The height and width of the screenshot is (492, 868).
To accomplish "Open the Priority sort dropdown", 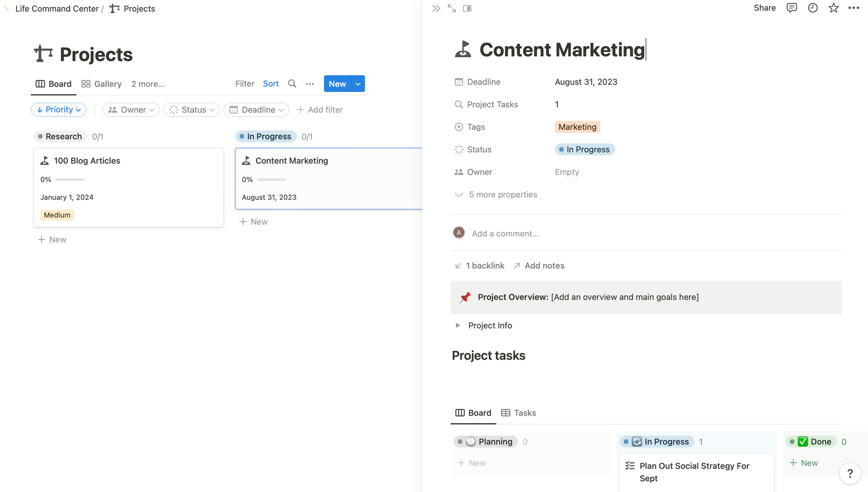I will click(59, 109).
